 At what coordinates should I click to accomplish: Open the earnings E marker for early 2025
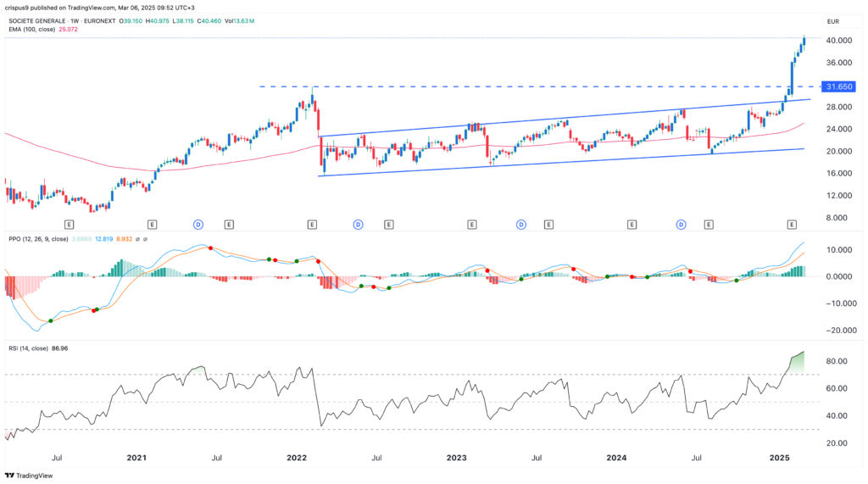(793, 225)
